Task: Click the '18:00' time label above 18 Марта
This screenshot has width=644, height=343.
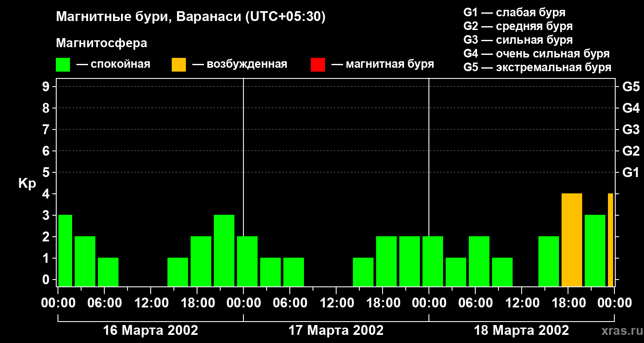Action: pyautogui.click(x=568, y=303)
